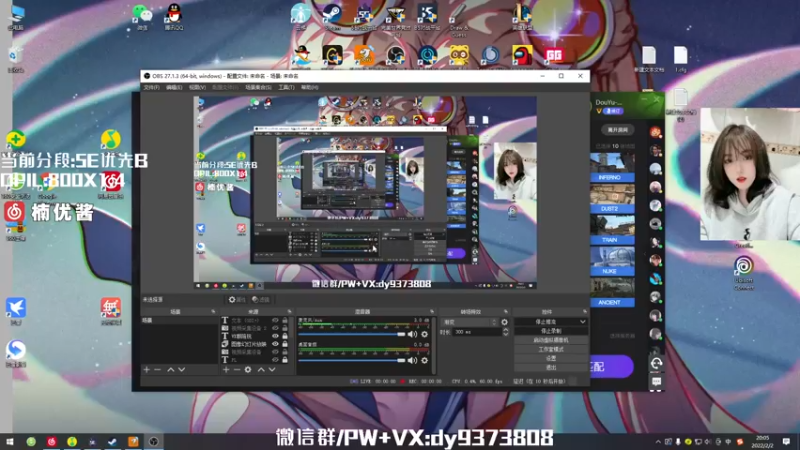Open the 编辑(E) menu in OBS
Screen dimensions: 800x450
click(174, 88)
